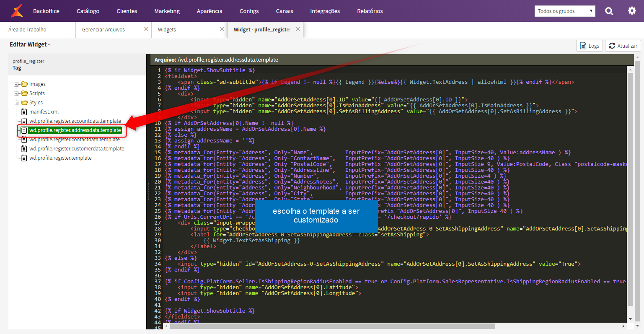Open the Backoffice menu
644x334 pixels.
click(x=46, y=11)
